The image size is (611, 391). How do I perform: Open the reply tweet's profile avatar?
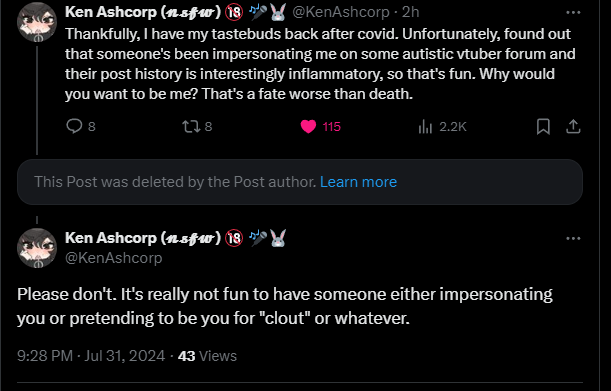[x=37, y=248]
